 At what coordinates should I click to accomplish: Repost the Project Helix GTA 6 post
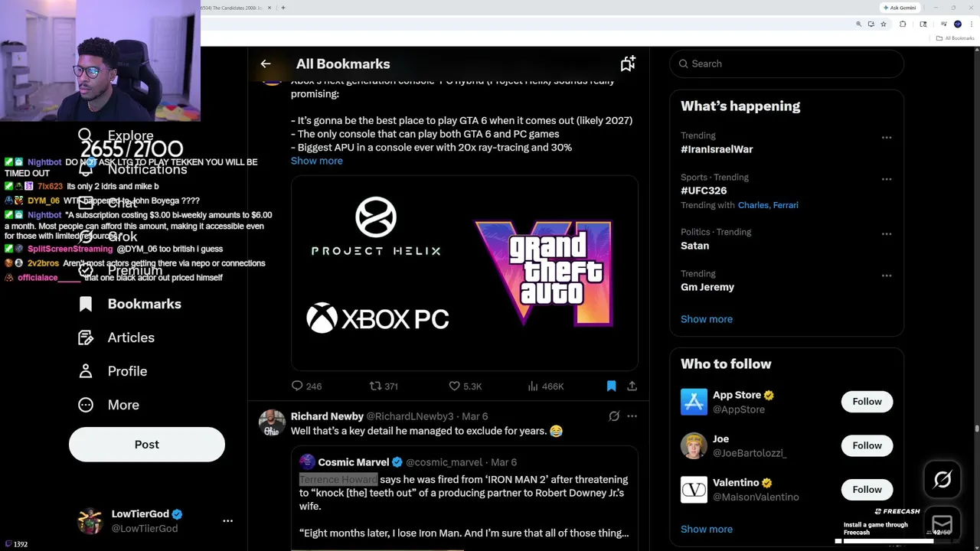pos(384,386)
